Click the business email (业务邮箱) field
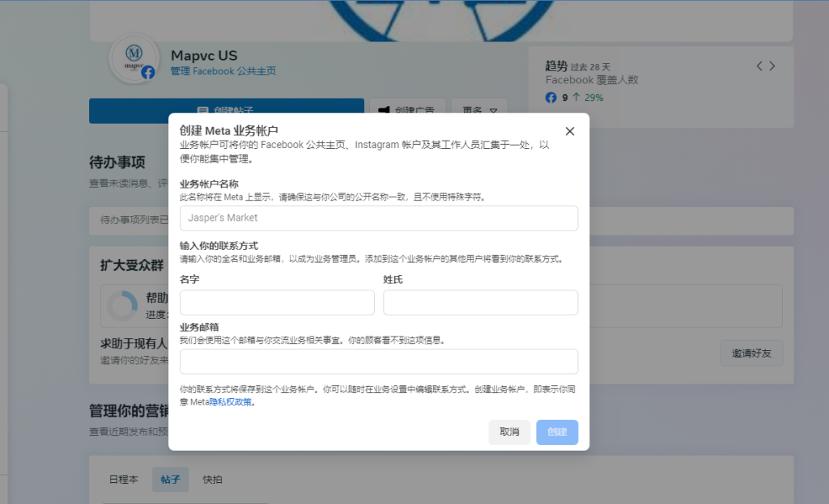Image resolution: width=829 pixels, height=504 pixels. point(379,362)
